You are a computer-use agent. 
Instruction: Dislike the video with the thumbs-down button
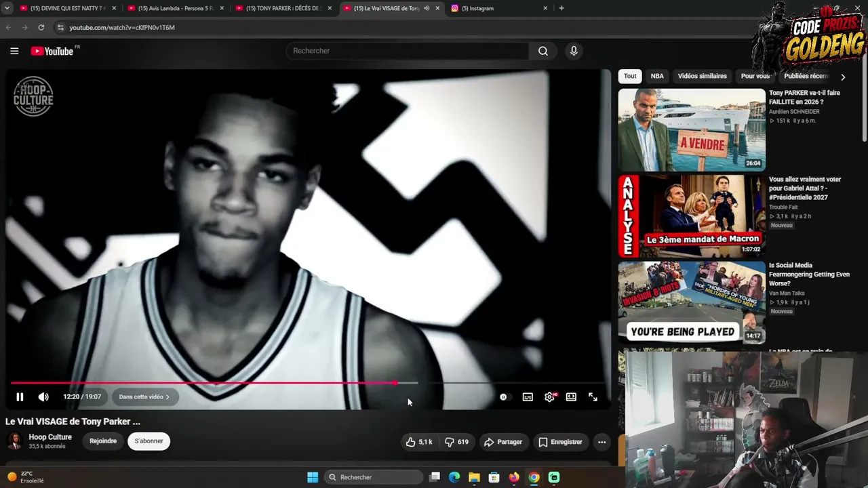point(457,442)
